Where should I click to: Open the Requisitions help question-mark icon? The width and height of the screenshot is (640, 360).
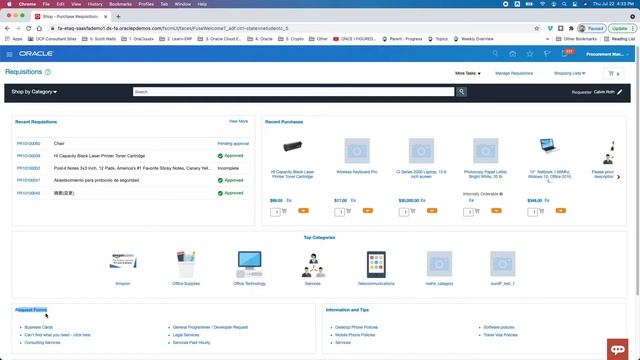pos(48,72)
